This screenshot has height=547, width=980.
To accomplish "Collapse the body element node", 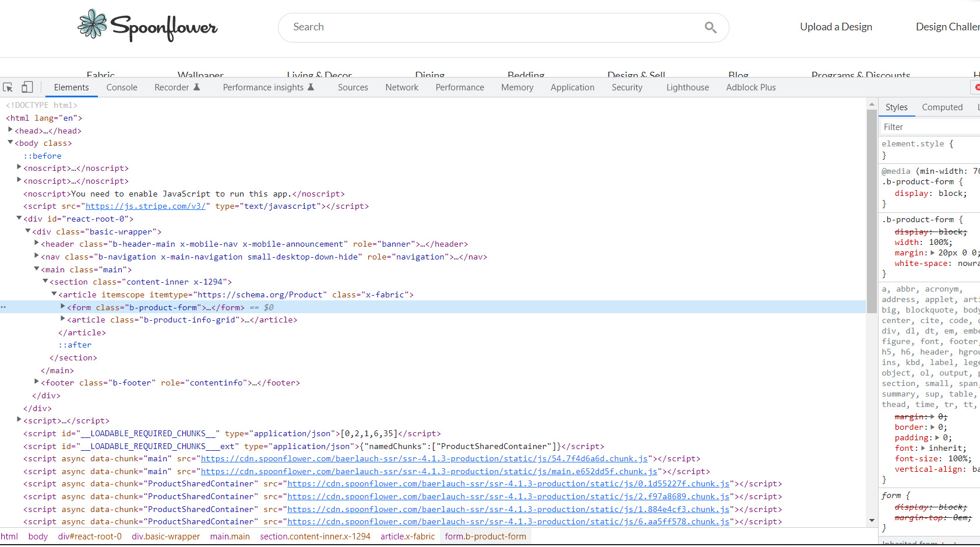I will pos(10,142).
